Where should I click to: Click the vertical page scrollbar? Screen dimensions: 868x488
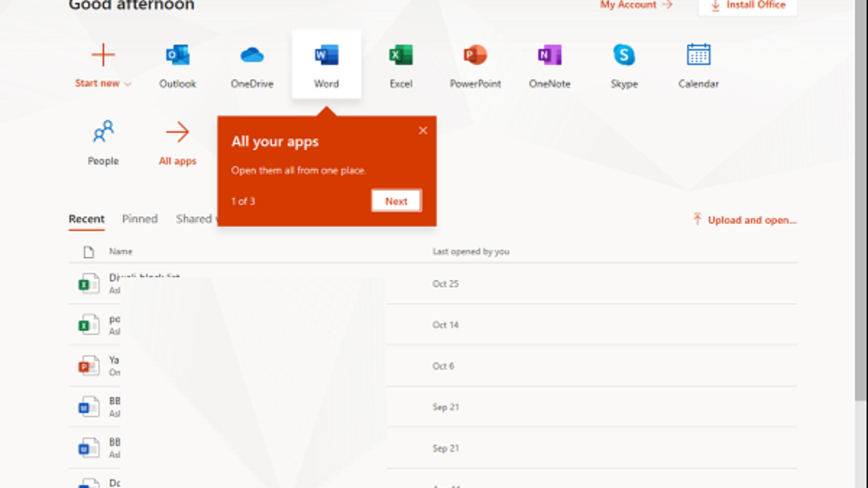(x=861, y=199)
